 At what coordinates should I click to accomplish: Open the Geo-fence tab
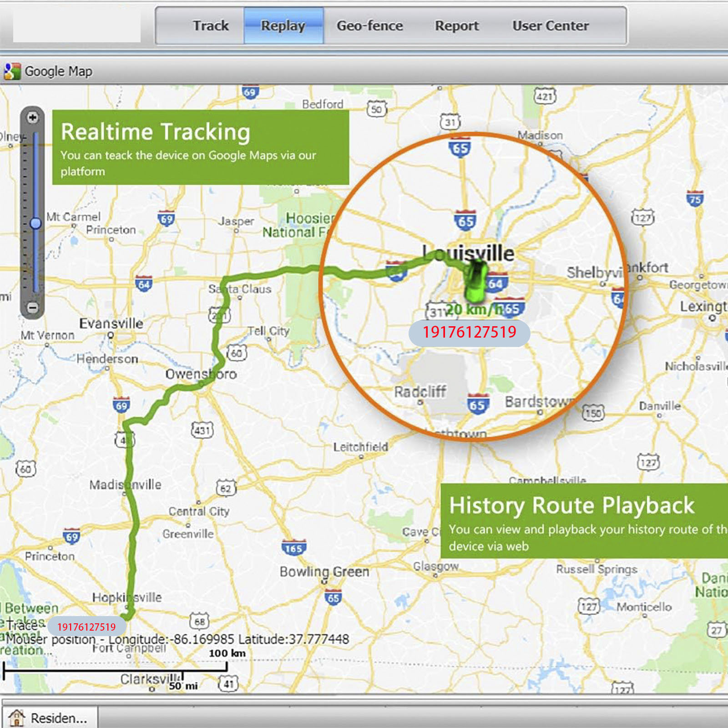click(x=369, y=25)
